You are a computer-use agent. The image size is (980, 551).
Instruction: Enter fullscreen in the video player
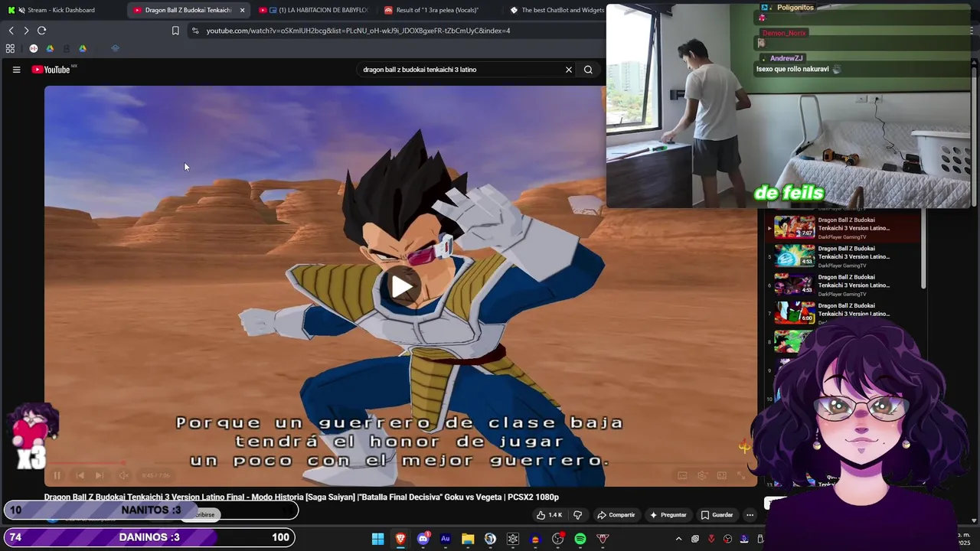(740, 475)
